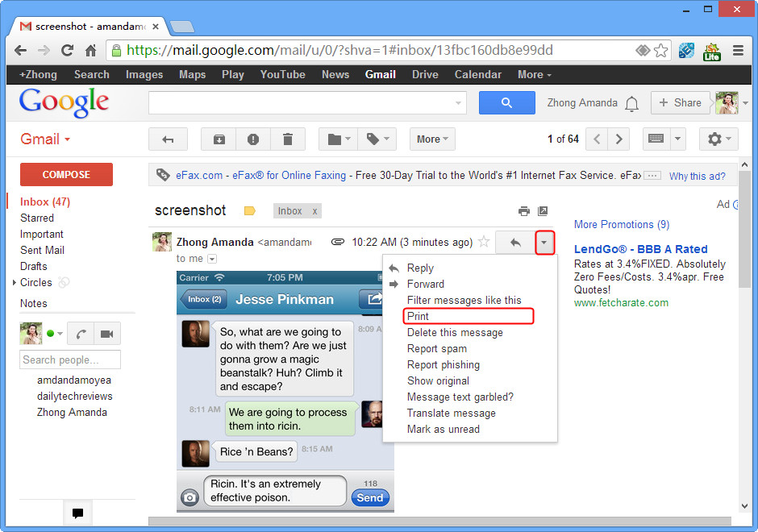Click the Lite extension icon
Image resolution: width=758 pixels, height=532 pixels.
point(711,52)
